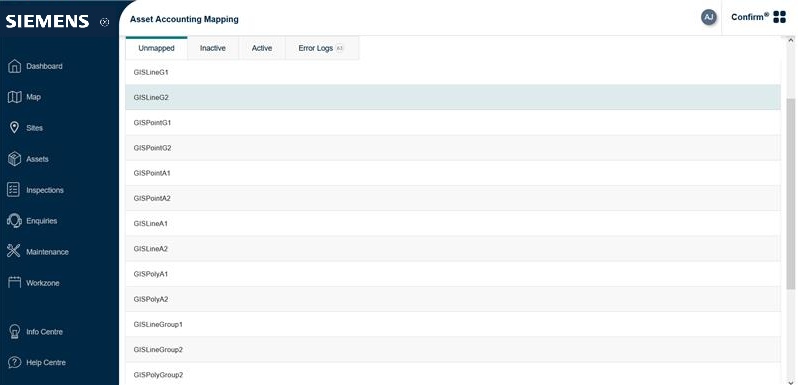Image resolution: width=798 pixels, height=385 pixels.
Task: Click the Asset Accounting Mapping title
Action: point(184,19)
